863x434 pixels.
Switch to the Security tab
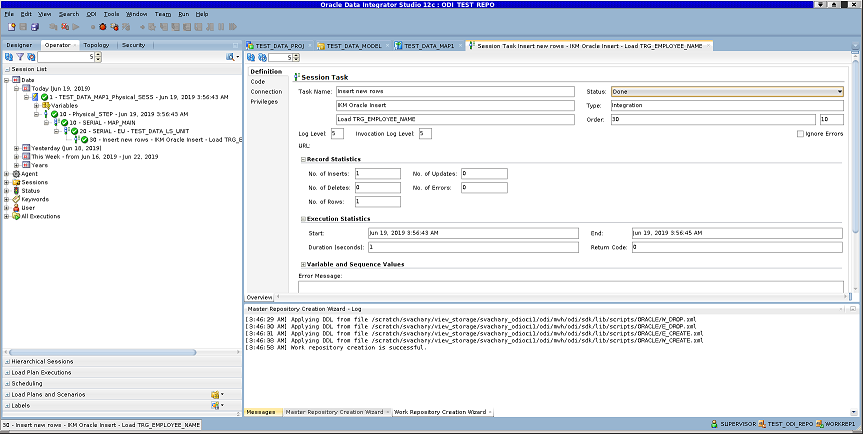pyautogui.click(x=134, y=45)
